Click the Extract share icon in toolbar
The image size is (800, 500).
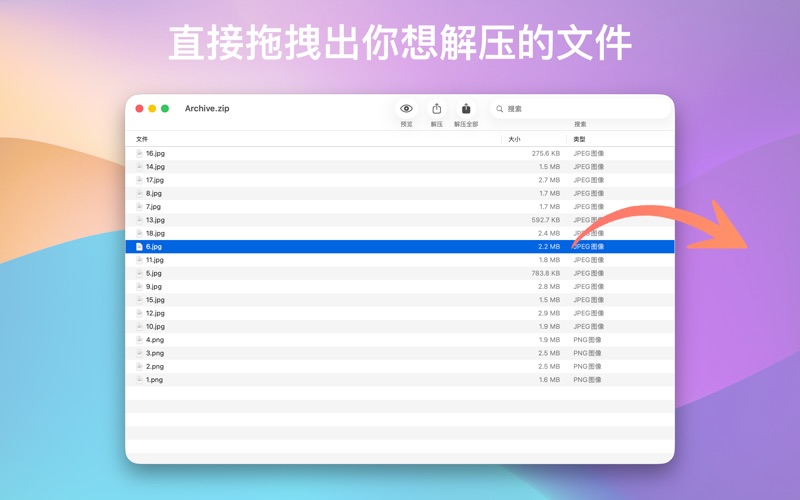coord(436,109)
